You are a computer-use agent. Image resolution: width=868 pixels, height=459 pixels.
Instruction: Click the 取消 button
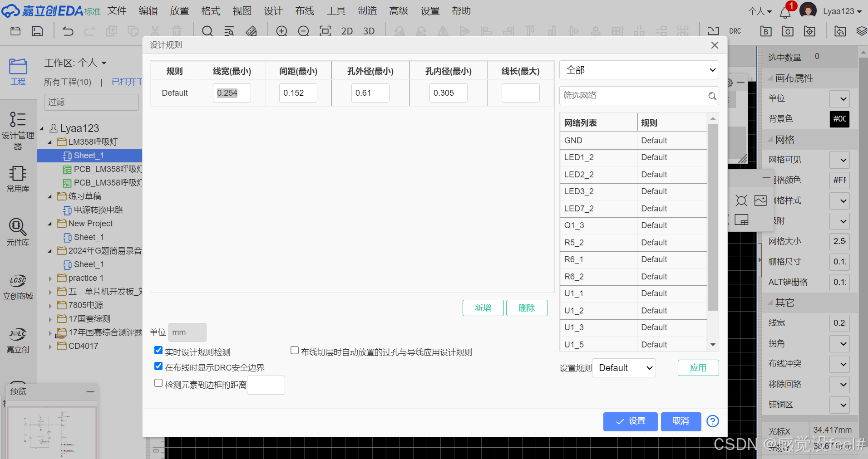click(x=681, y=421)
